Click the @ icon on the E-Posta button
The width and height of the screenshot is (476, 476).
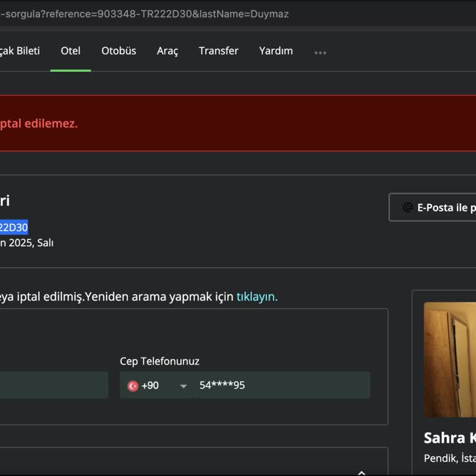coord(407,208)
